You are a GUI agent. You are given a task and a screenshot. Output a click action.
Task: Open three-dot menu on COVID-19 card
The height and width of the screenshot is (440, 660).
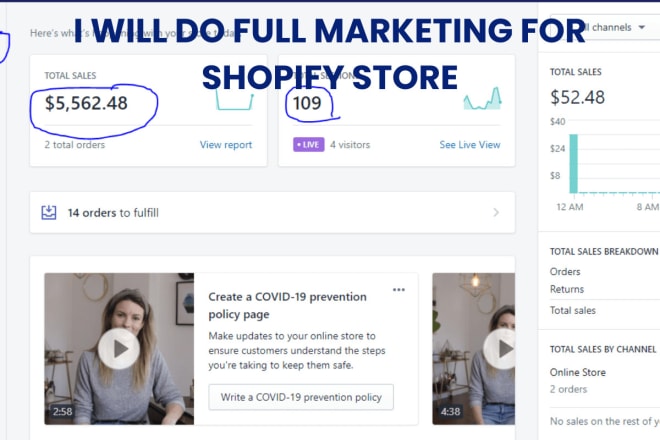tap(399, 290)
